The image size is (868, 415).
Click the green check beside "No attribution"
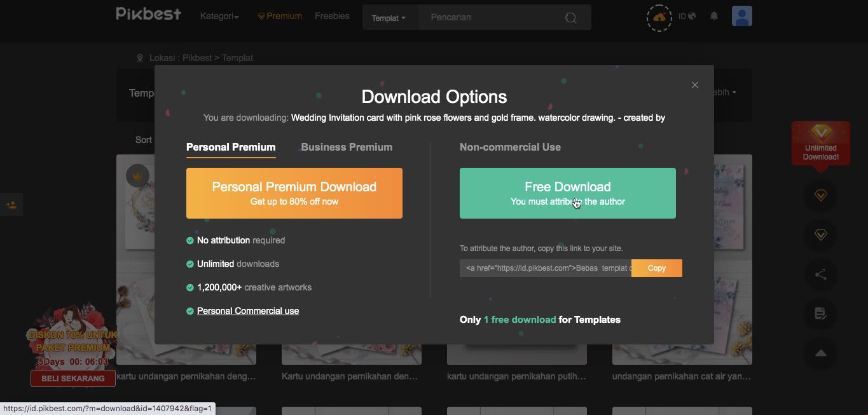[x=189, y=240]
